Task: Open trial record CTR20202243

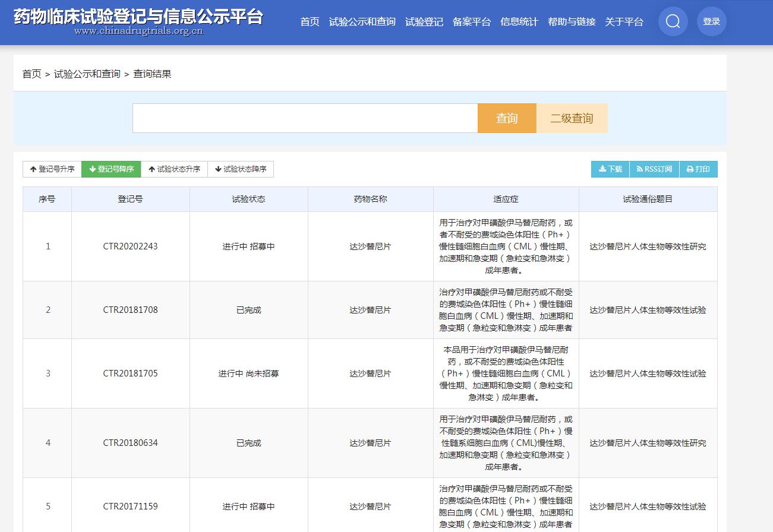Action: tap(130, 246)
